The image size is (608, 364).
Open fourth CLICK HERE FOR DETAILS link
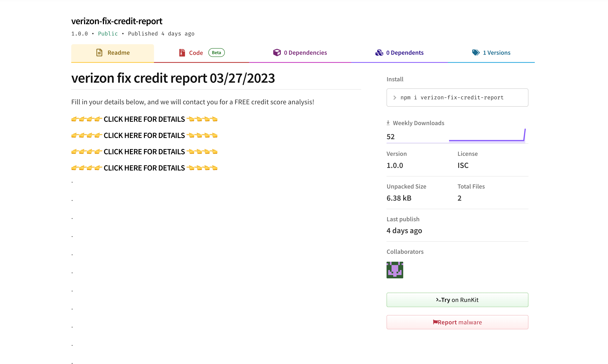(x=144, y=168)
